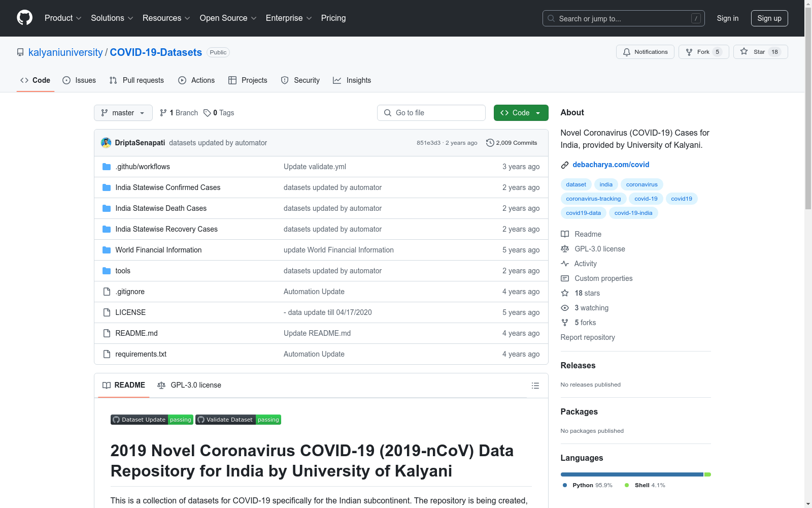Open the Pull requests tab
Viewport: 812px width, 508px height.
(137, 80)
